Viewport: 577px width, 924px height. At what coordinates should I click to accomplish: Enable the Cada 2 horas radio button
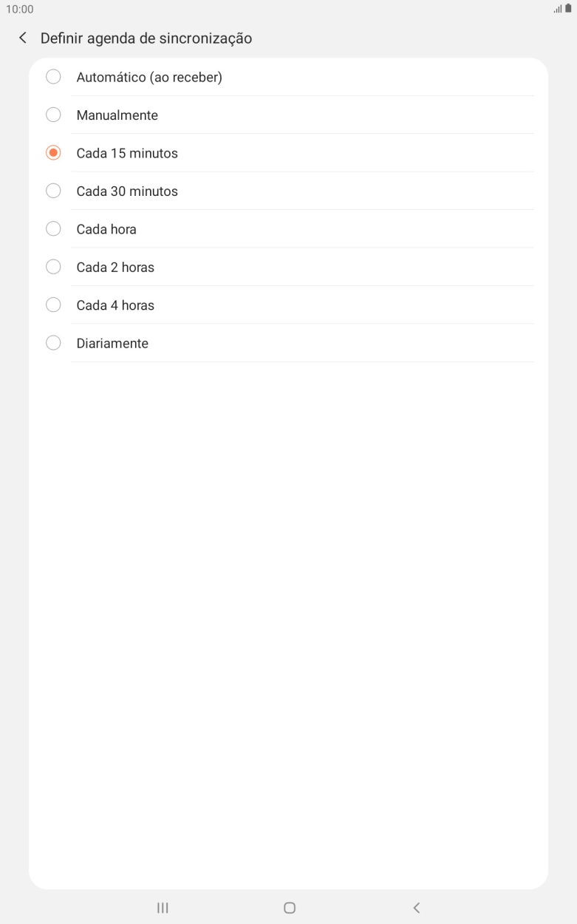coord(53,267)
